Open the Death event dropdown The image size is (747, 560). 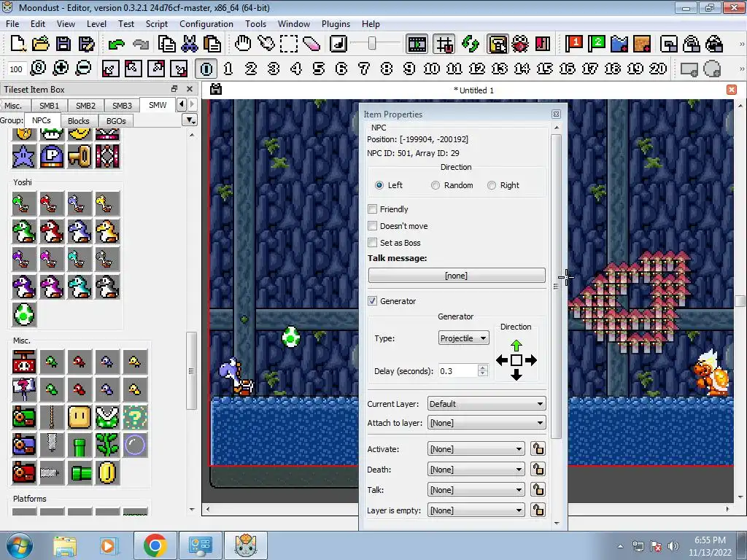(x=476, y=470)
